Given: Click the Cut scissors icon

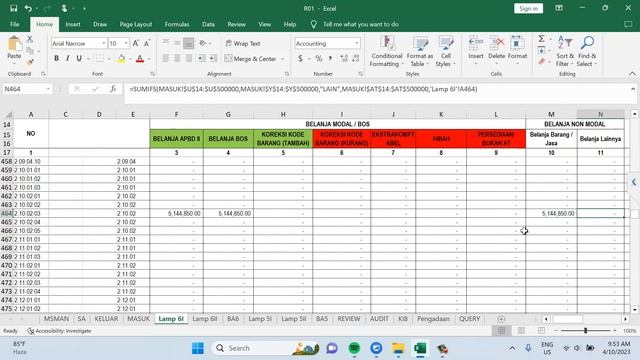Looking at the screenshot, I should pyautogui.click(x=30, y=39).
